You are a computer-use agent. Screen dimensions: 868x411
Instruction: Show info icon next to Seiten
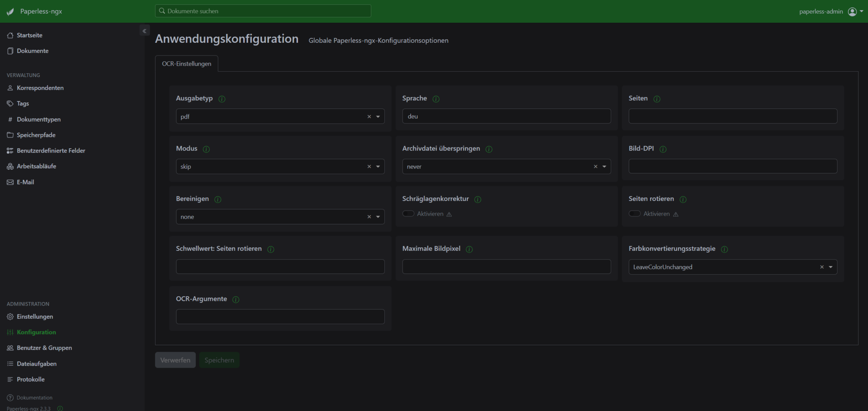coord(657,99)
